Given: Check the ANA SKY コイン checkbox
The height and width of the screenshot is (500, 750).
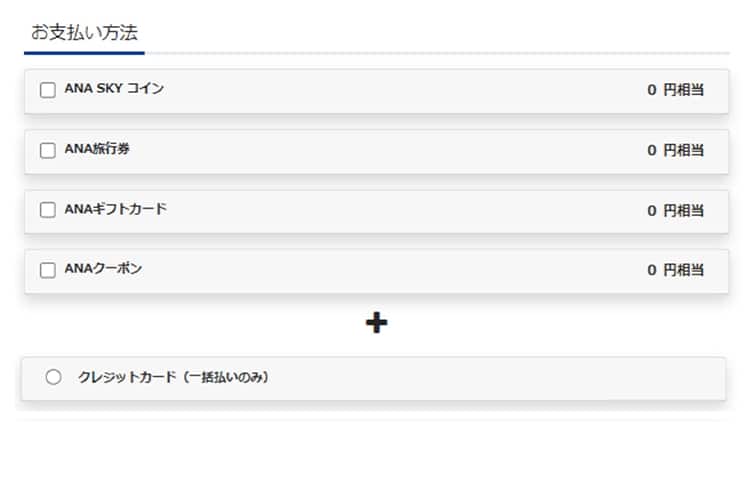Looking at the screenshot, I should click(48, 90).
